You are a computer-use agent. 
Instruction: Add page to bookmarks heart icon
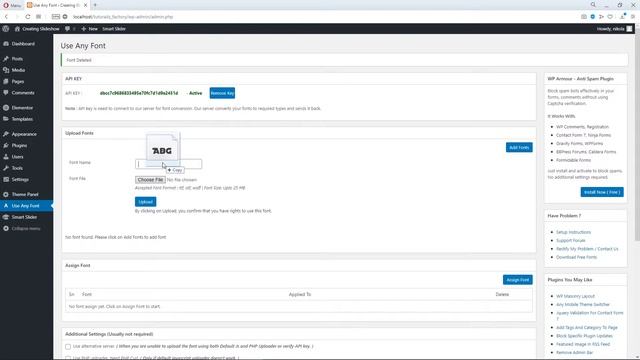[610, 17]
